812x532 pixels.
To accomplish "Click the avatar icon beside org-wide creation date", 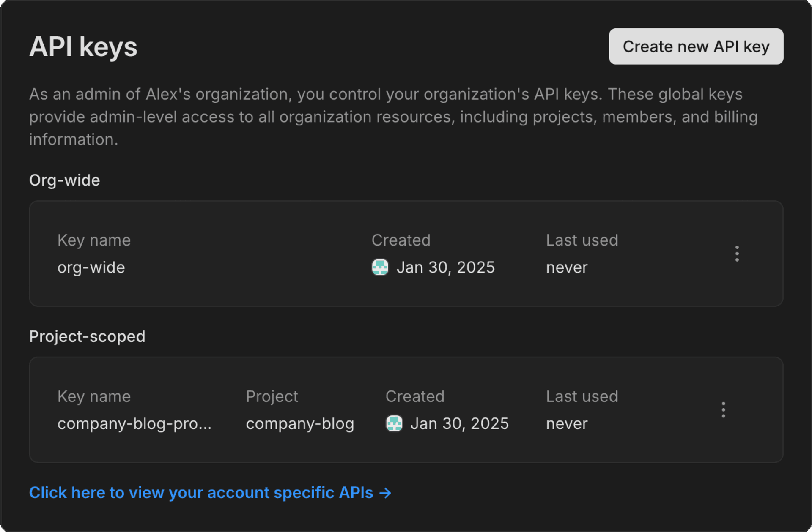I will (380, 267).
